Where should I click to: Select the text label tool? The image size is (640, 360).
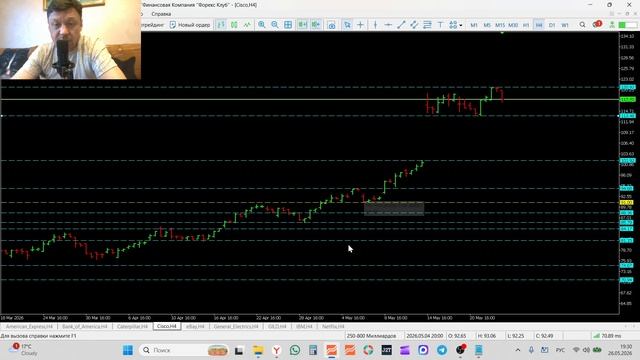[x=440, y=25]
